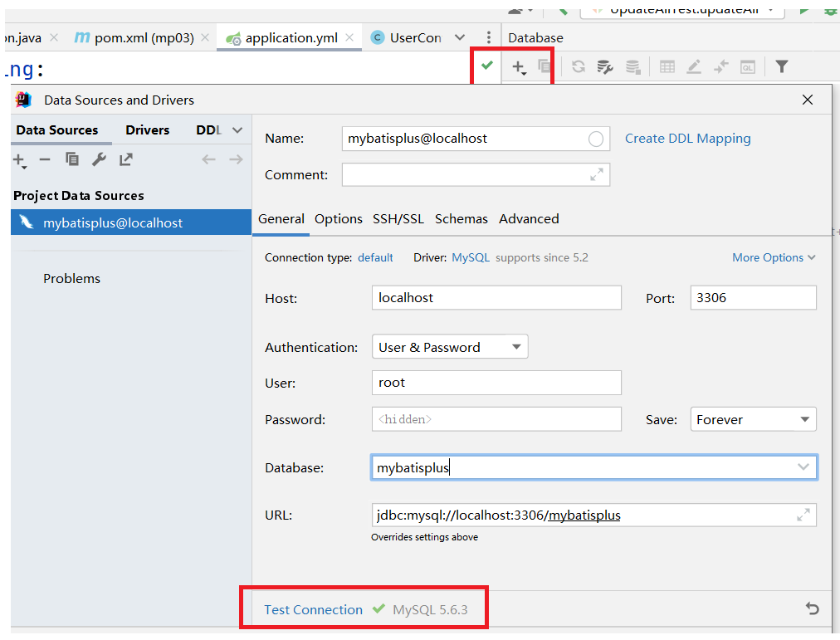Click the New (plus) icon in Database toolbar
Viewport: 840px width, 640px height.
point(519,67)
